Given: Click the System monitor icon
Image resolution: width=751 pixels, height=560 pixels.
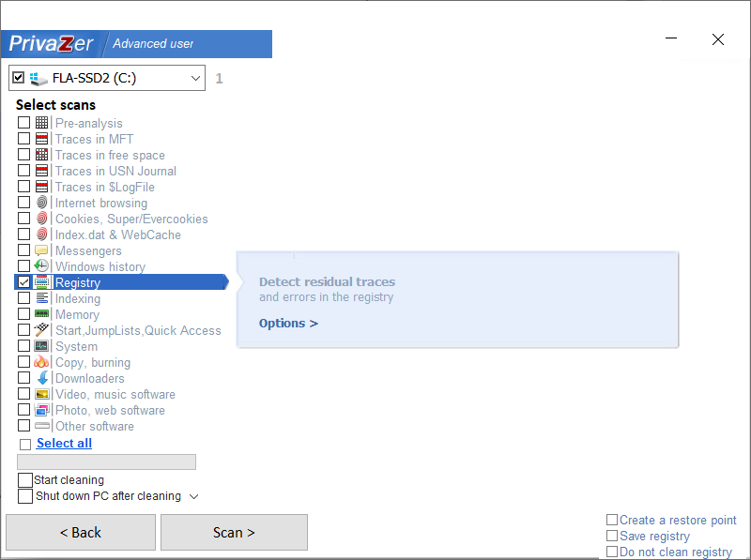Looking at the screenshot, I should click(41, 345).
